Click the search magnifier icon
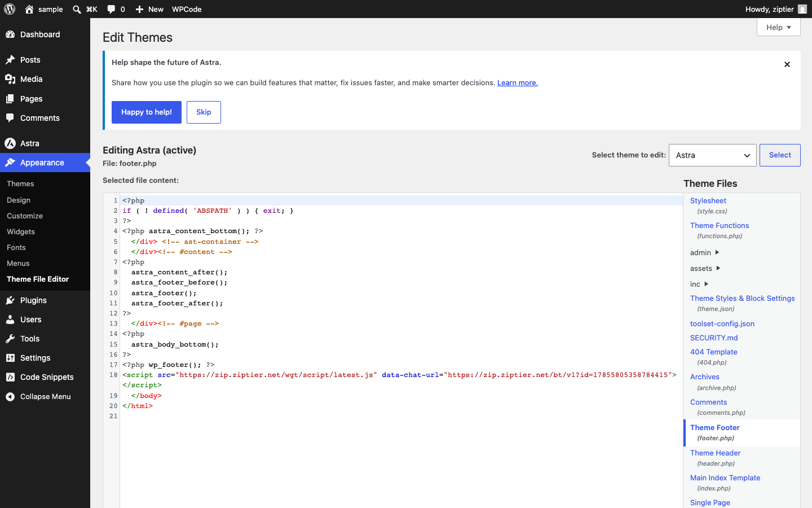812x508 pixels. 77,9
